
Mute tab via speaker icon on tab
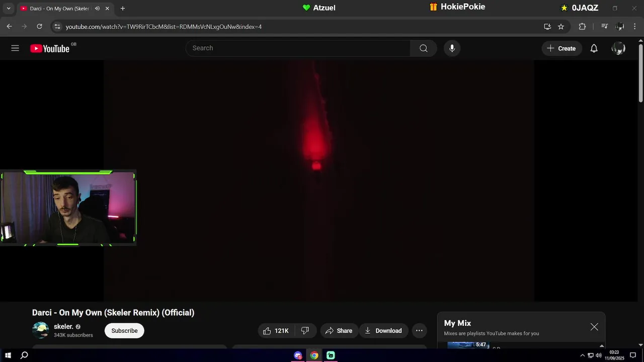(x=97, y=9)
